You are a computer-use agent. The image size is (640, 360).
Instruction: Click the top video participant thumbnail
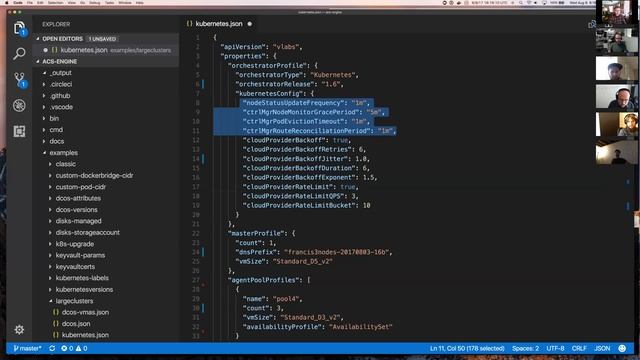coord(616,12)
